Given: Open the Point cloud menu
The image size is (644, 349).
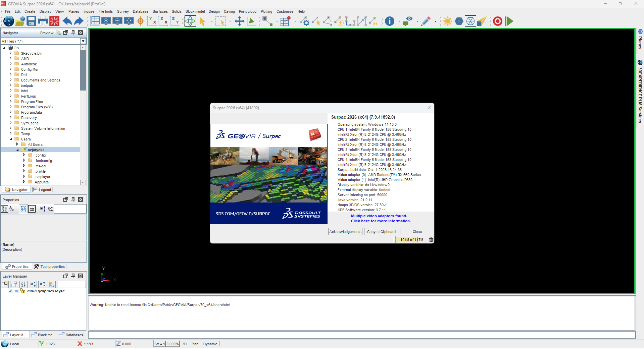Looking at the screenshot, I should point(248,11).
